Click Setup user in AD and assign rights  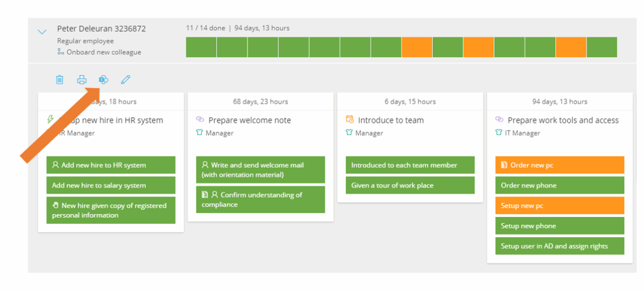click(x=559, y=246)
